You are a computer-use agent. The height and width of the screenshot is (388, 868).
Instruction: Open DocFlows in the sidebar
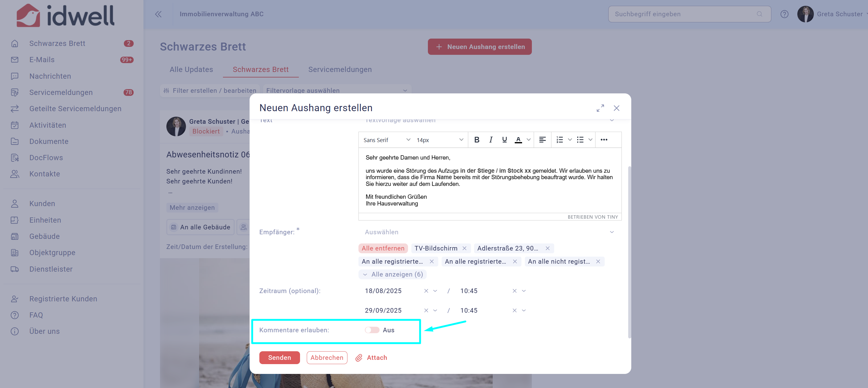click(x=46, y=158)
